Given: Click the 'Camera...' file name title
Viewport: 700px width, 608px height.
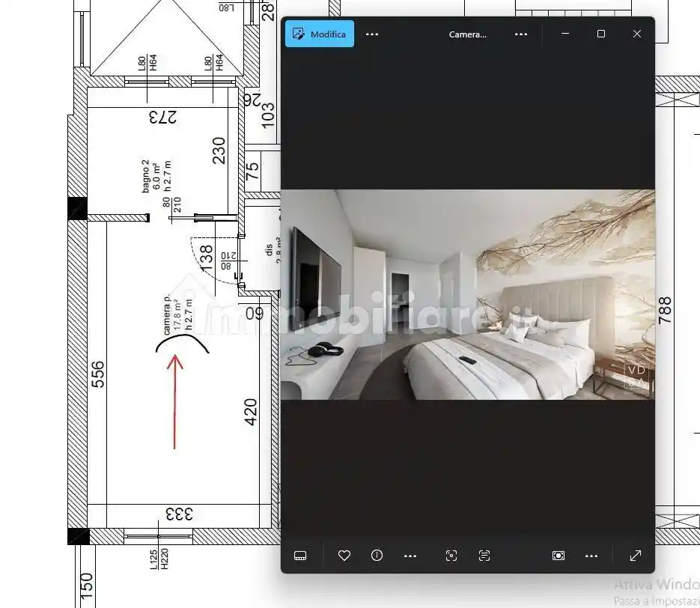Looking at the screenshot, I should click(468, 34).
